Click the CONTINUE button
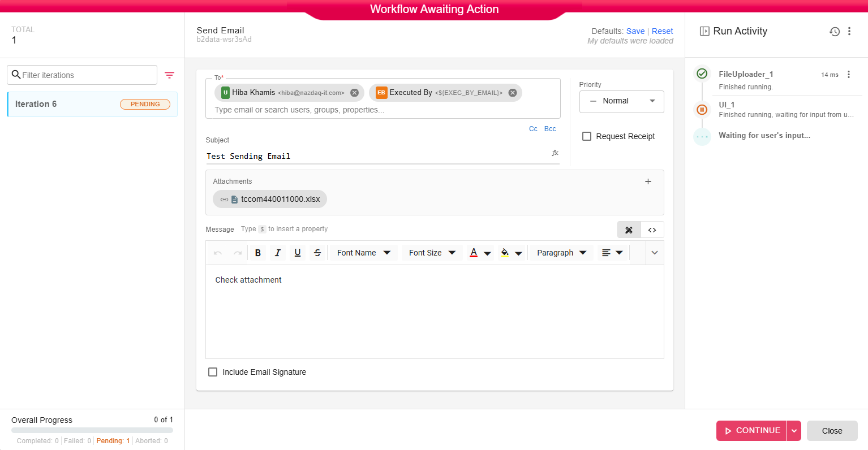Screen dimensions: 868x450 tap(751, 431)
